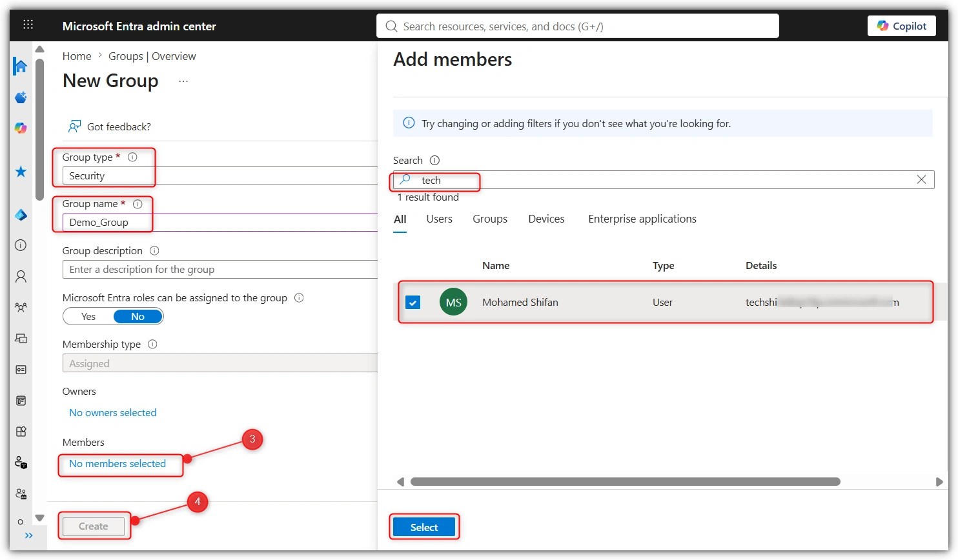The width and height of the screenshot is (958, 560).
Task: Set Entra roles assignable toggle to Yes
Action: click(x=88, y=316)
